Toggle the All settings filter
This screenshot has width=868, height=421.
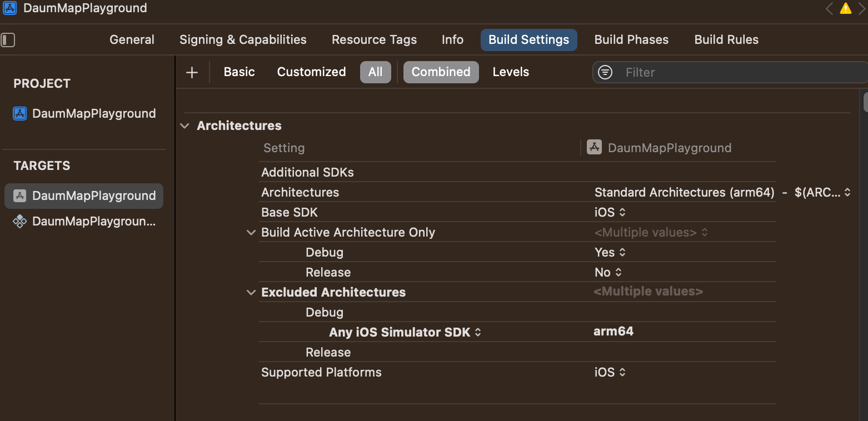point(375,72)
